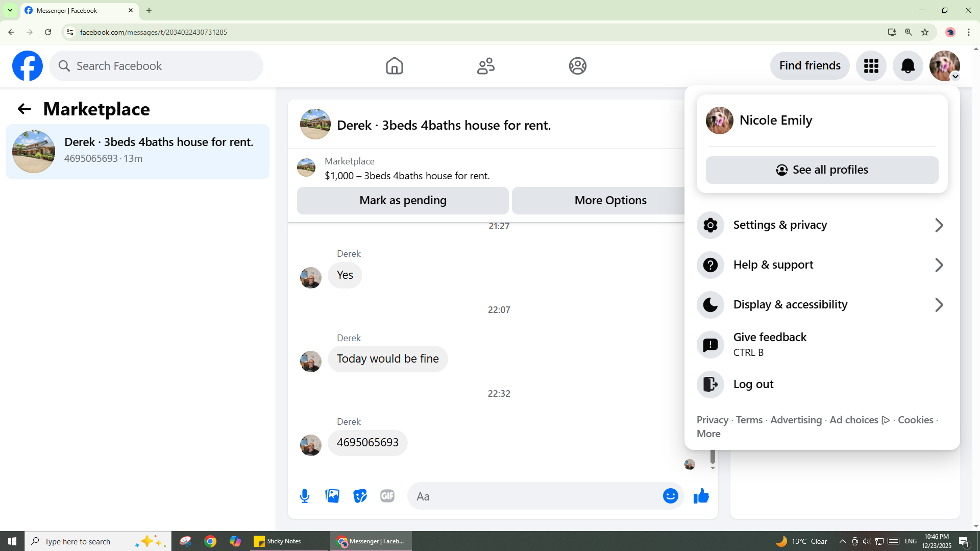Open the Terms footer link

(x=749, y=420)
